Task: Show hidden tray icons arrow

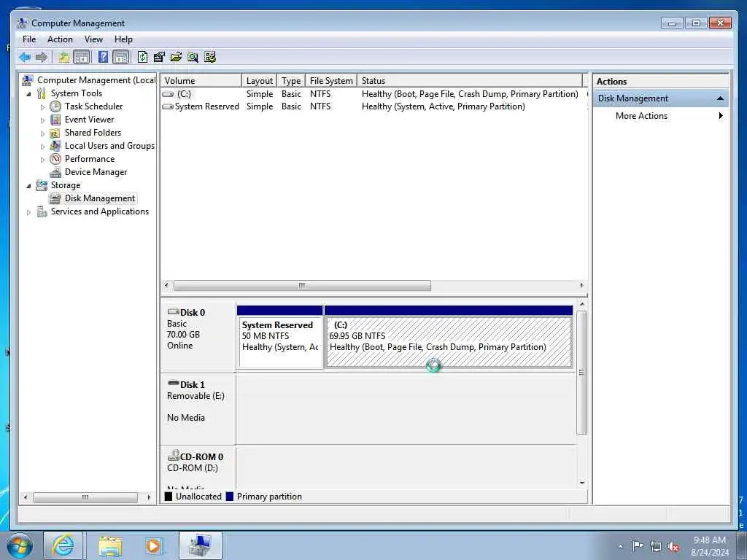Action: pyautogui.click(x=620, y=547)
